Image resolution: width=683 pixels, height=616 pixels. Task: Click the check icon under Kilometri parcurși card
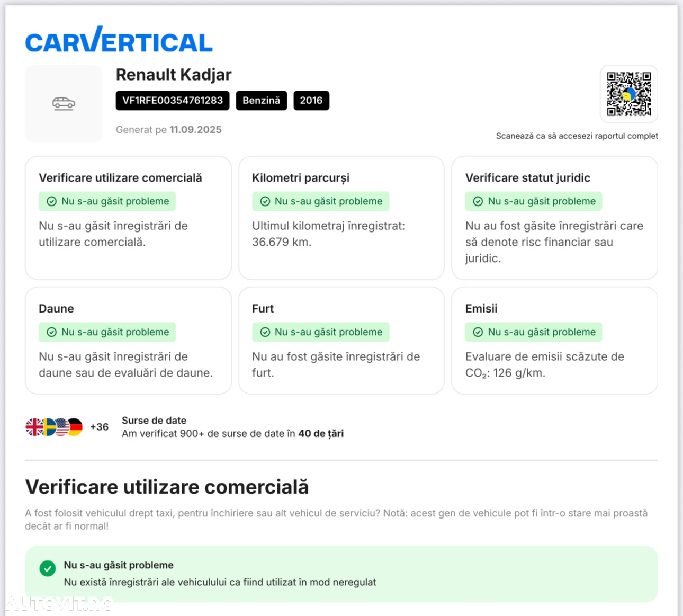pyautogui.click(x=265, y=201)
